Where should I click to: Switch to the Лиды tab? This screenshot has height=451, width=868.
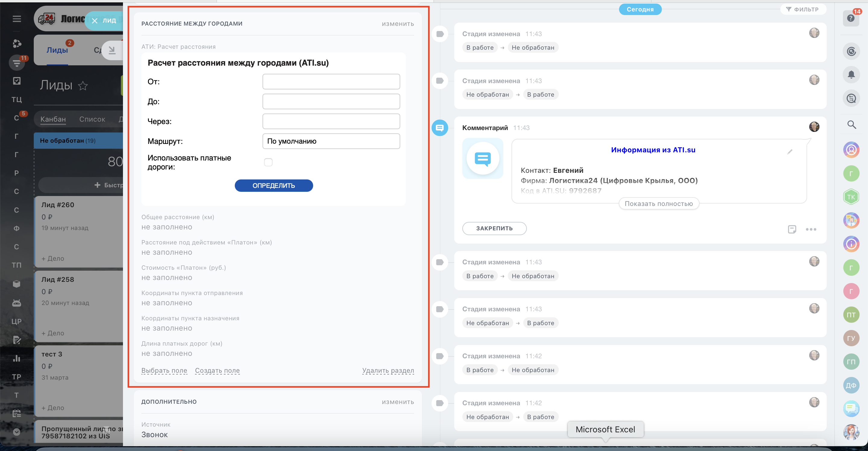57,50
